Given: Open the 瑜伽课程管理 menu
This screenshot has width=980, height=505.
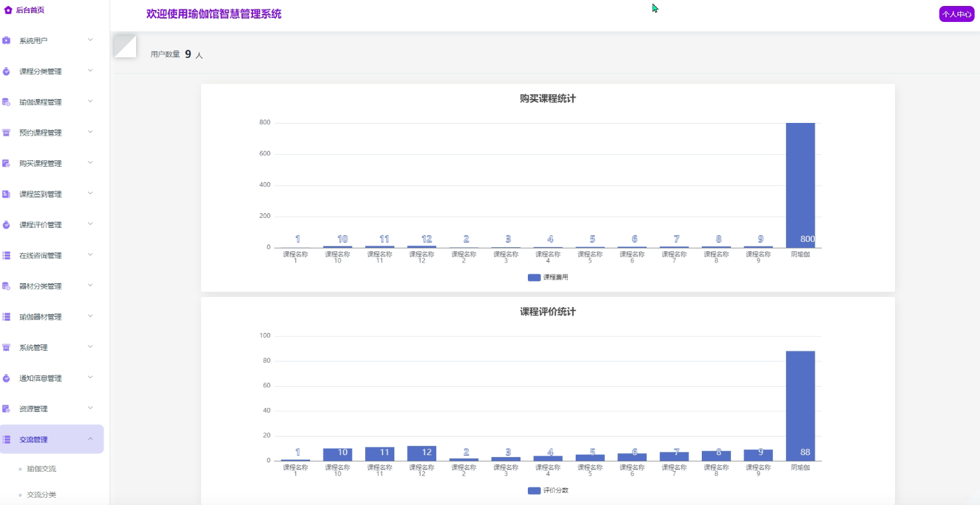Looking at the screenshot, I should pyautogui.click(x=52, y=102).
